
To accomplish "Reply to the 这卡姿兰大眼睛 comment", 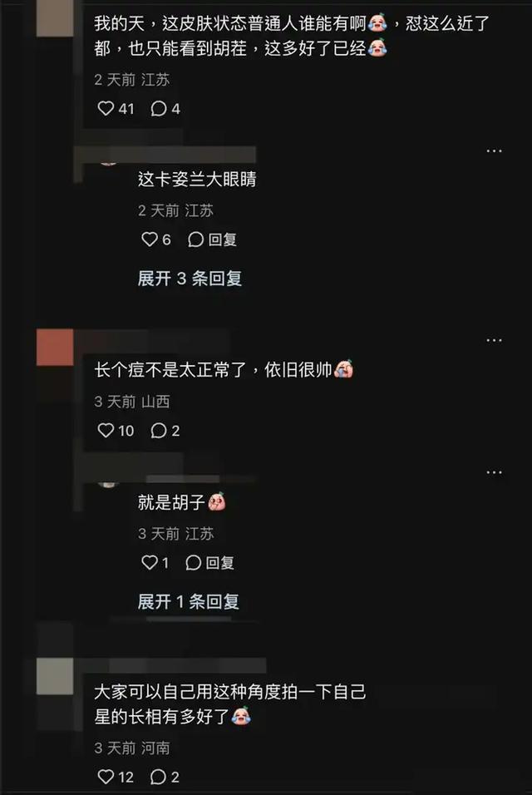I will 212,239.
